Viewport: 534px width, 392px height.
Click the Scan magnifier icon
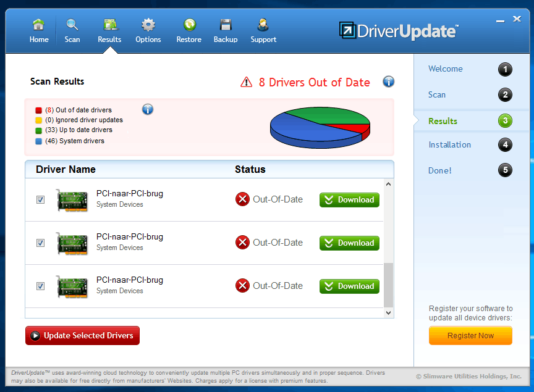point(72,25)
